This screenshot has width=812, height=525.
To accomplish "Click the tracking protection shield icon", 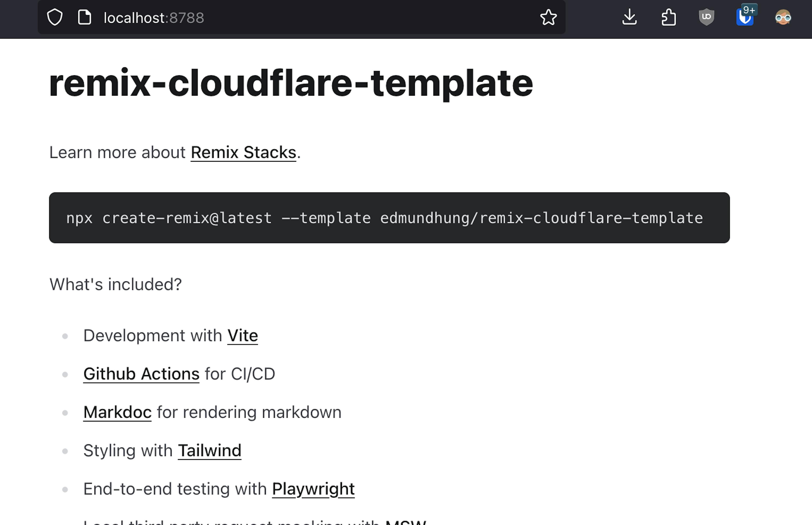I will click(x=55, y=17).
